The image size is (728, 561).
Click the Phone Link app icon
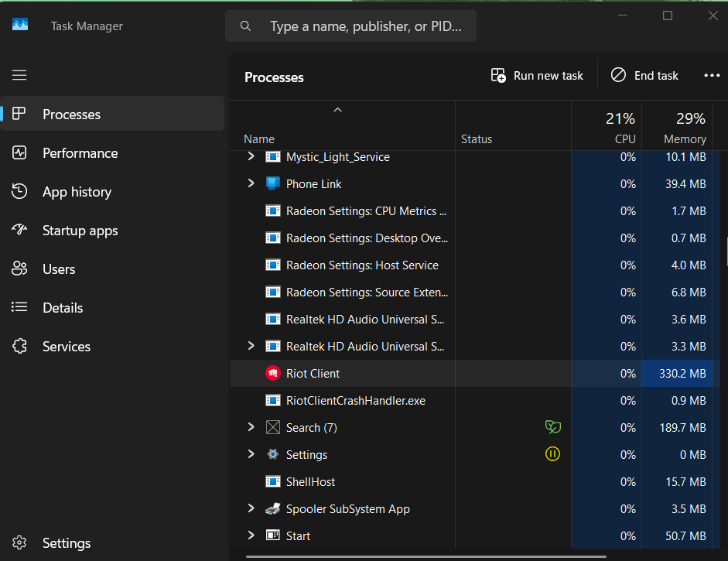[x=272, y=184]
